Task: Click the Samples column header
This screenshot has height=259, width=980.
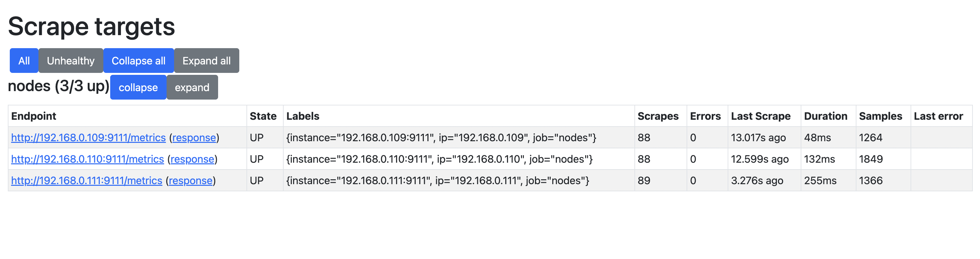Action: 880,116
